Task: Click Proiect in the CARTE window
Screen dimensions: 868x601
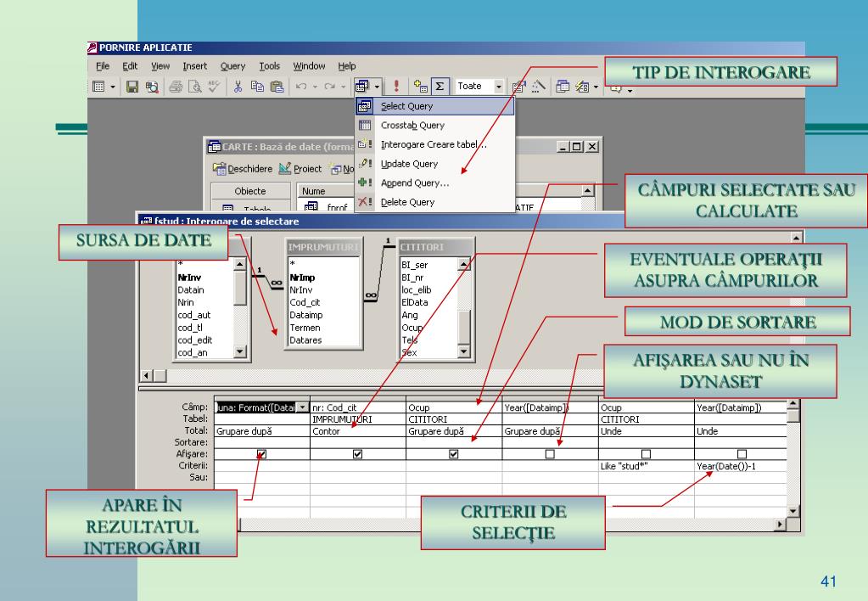Action: pos(300,168)
